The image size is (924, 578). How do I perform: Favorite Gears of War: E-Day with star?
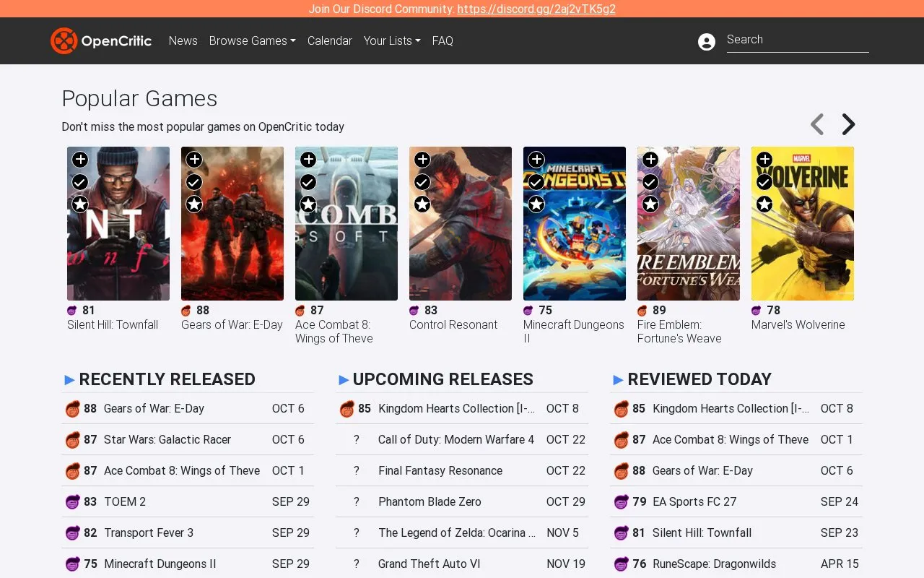tap(194, 204)
